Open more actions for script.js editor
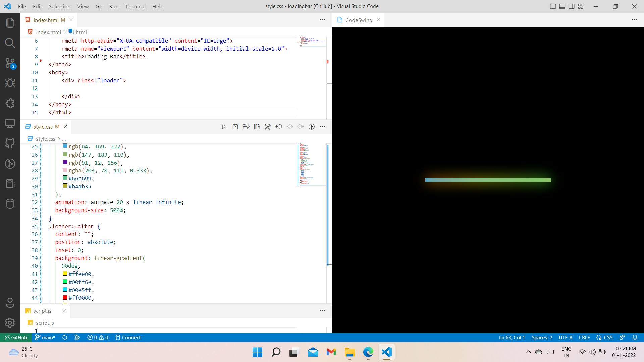The height and width of the screenshot is (362, 644). click(322, 311)
